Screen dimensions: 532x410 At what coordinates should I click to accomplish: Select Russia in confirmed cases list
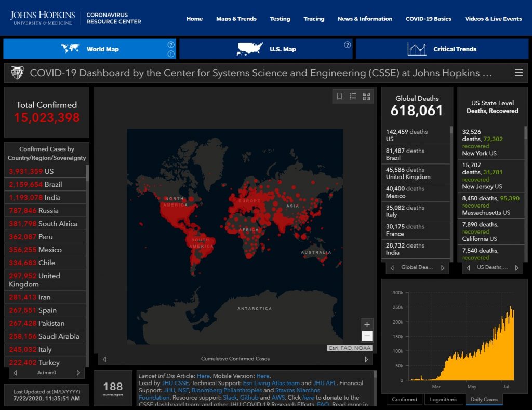[45, 211]
